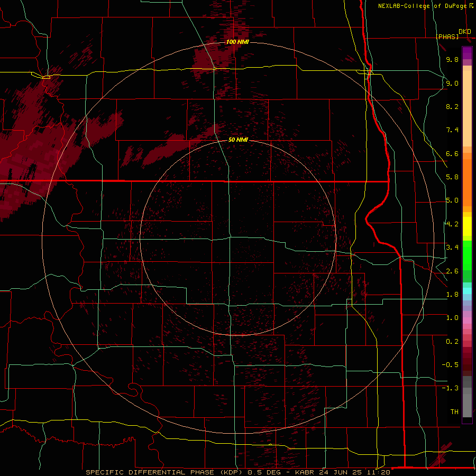Click the 100 NMI range ring label
The width and height of the screenshot is (476, 476).
pos(237,42)
